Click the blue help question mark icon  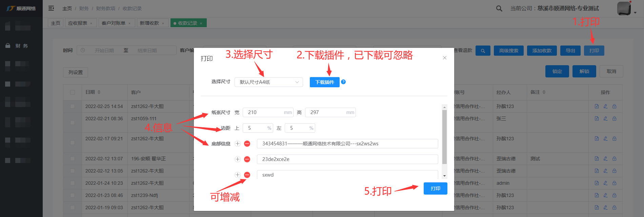(343, 82)
